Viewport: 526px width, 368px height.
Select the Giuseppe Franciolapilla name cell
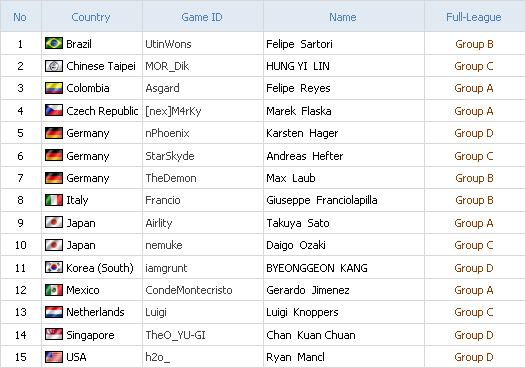(344, 200)
